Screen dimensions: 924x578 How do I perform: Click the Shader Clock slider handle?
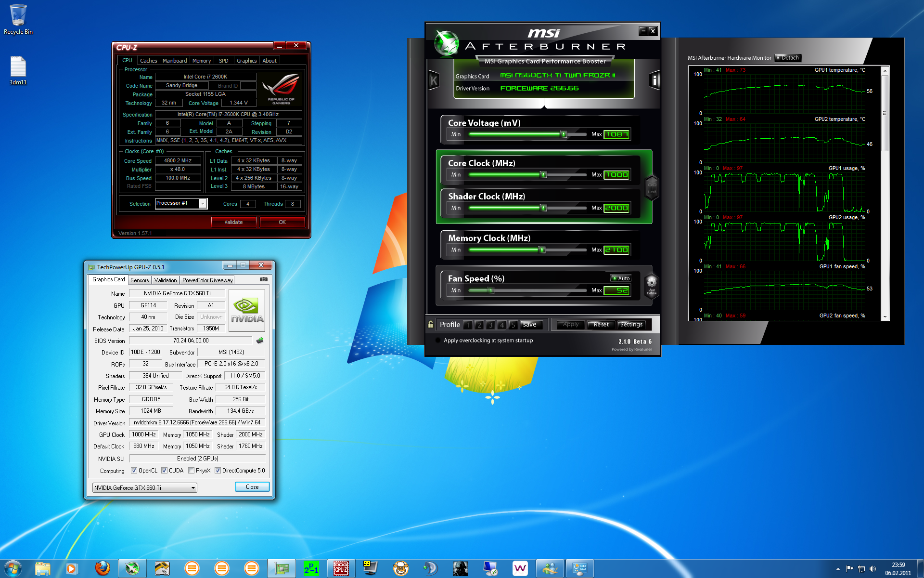pyautogui.click(x=544, y=208)
